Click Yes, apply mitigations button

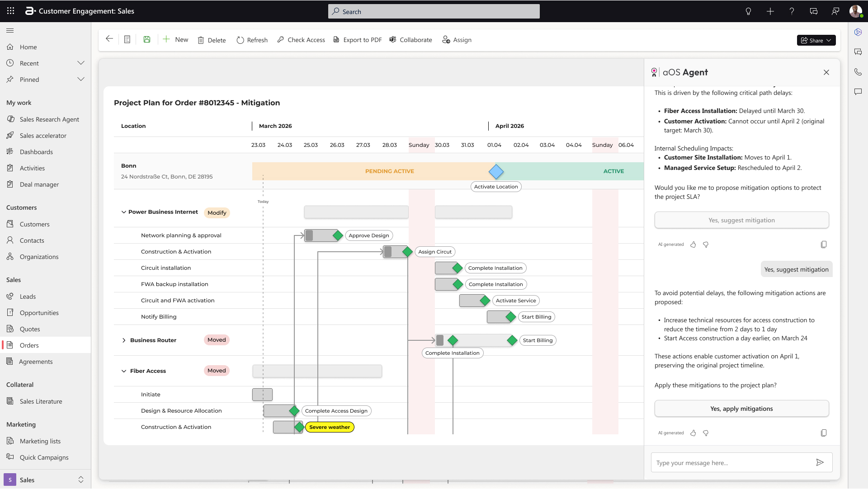pos(741,409)
